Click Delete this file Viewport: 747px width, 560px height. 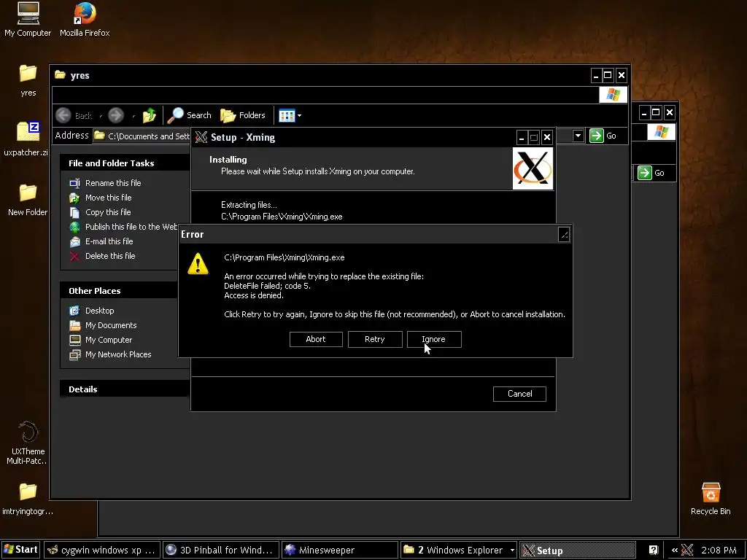click(x=110, y=256)
